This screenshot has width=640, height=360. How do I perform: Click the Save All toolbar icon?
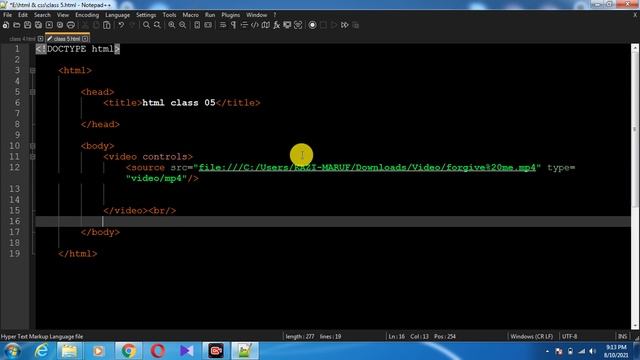[38, 25]
